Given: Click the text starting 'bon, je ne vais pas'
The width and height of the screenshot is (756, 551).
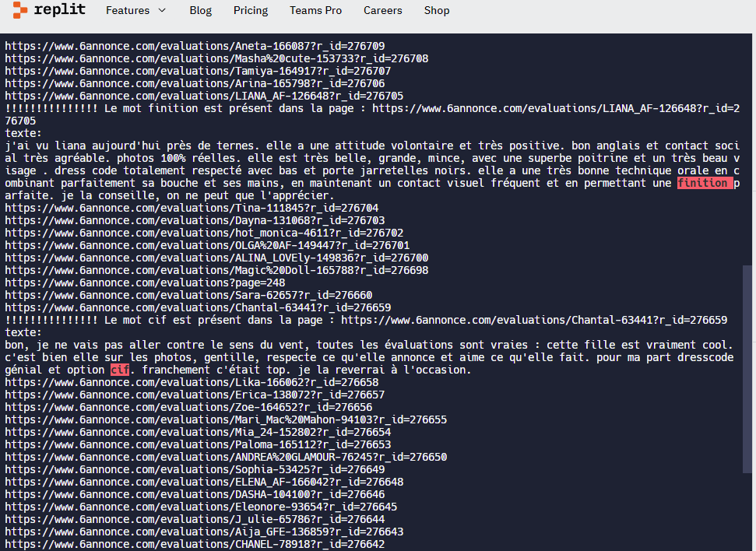Looking at the screenshot, I should tap(369, 357).
